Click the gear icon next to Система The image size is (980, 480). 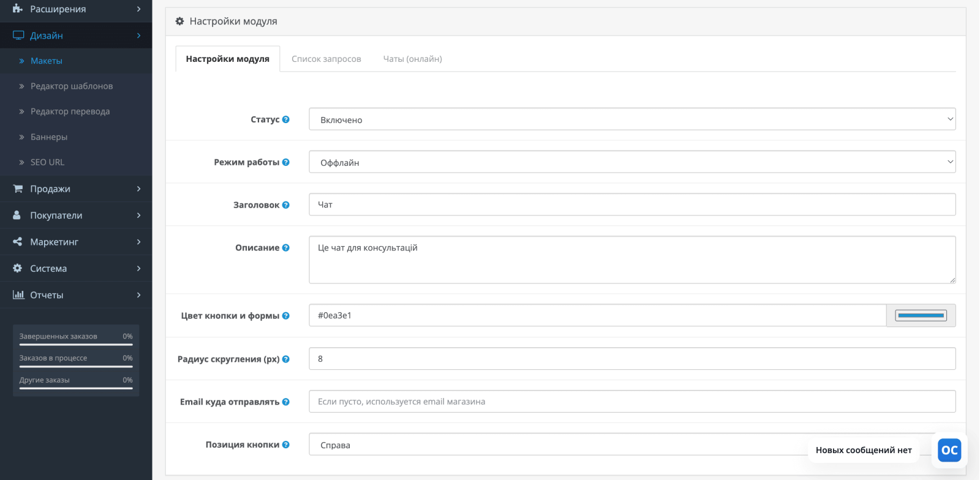pos(18,268)
